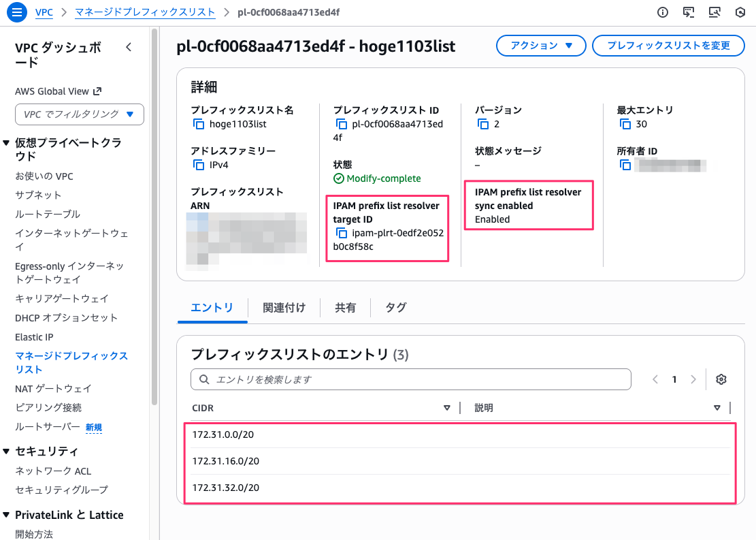Open the アクション dropdown
756x540 pixels.
[541, 46]
